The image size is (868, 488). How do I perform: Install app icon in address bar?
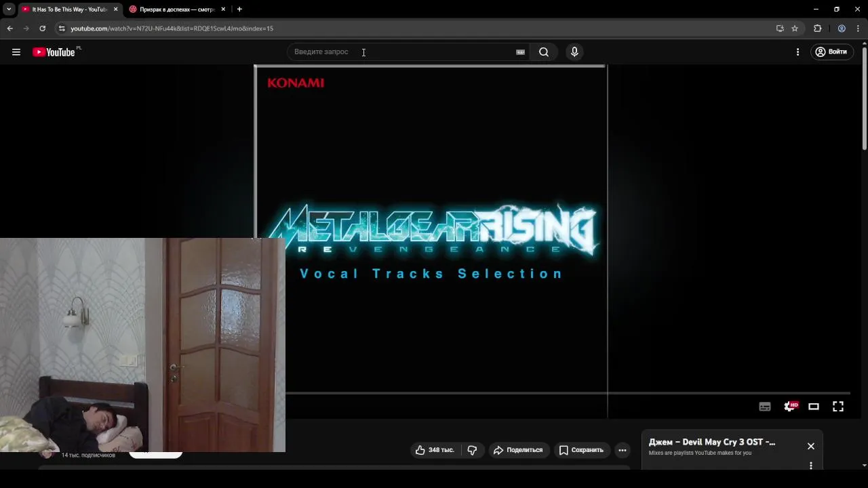click(780, 28)
